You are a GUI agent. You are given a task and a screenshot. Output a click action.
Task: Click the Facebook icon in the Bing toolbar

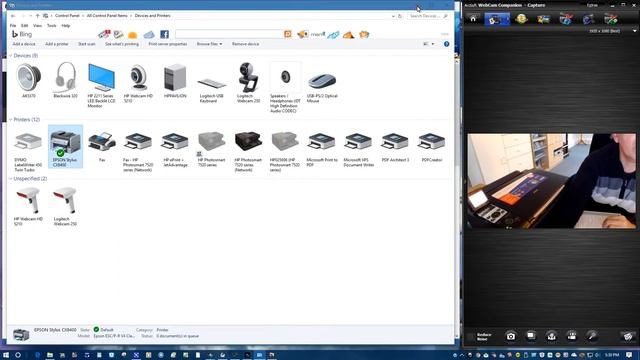point(164,34)
